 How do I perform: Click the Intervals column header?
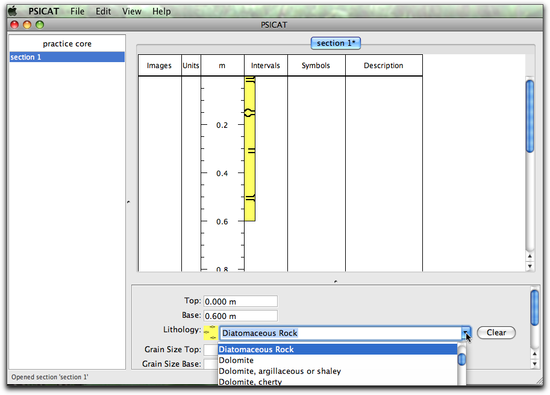266,65
